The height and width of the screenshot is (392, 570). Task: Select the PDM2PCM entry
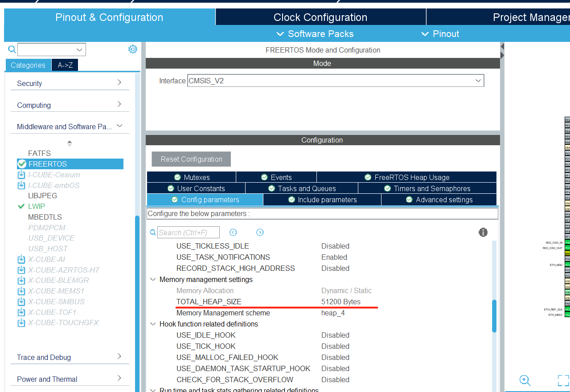(x=47, y=227)
